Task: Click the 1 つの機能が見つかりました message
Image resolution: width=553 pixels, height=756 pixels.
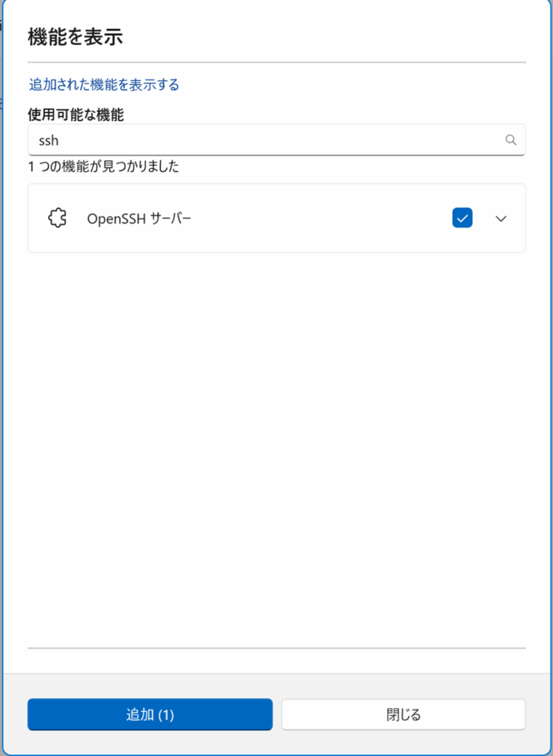Action: tap(103, 167)
